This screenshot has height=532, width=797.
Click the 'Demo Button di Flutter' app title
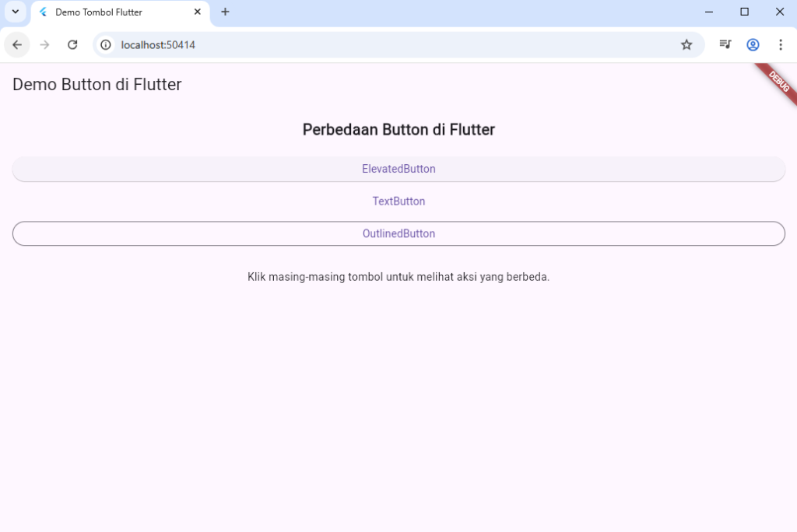tap(97, 84)
